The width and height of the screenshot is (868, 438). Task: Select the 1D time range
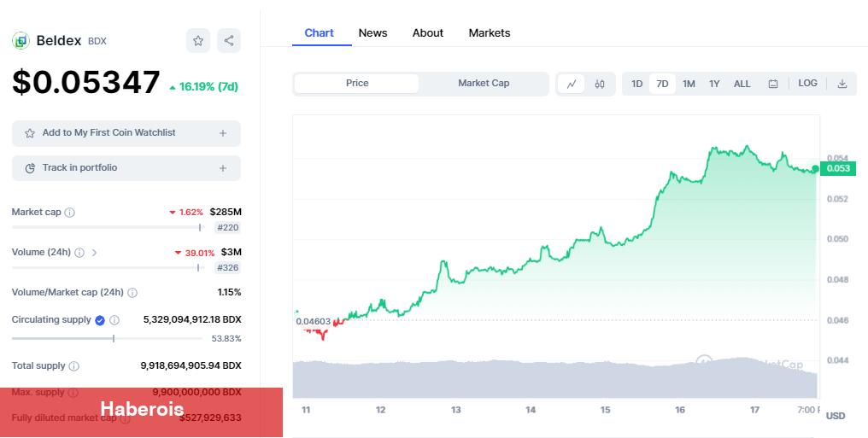point(636,84)
